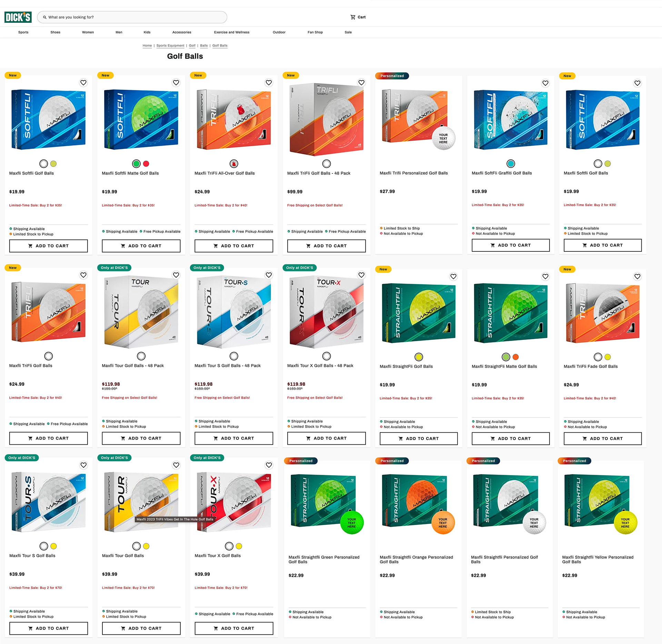Image resolution: width=662 pixels, height=644 pixels.
Task: Select yellow swatch for Maxfli StraightFli Golf Balls
Action: pos(419,357)
